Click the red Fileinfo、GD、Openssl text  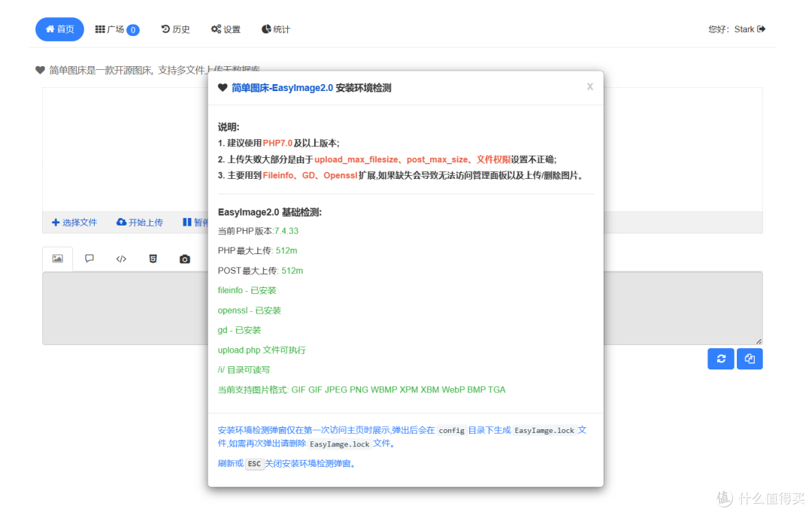[310, 176]
